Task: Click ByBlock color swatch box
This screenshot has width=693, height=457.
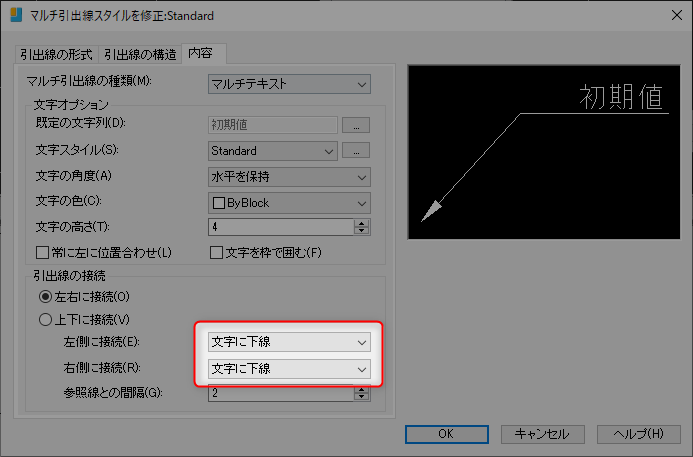Action: (x=219, y=203)
